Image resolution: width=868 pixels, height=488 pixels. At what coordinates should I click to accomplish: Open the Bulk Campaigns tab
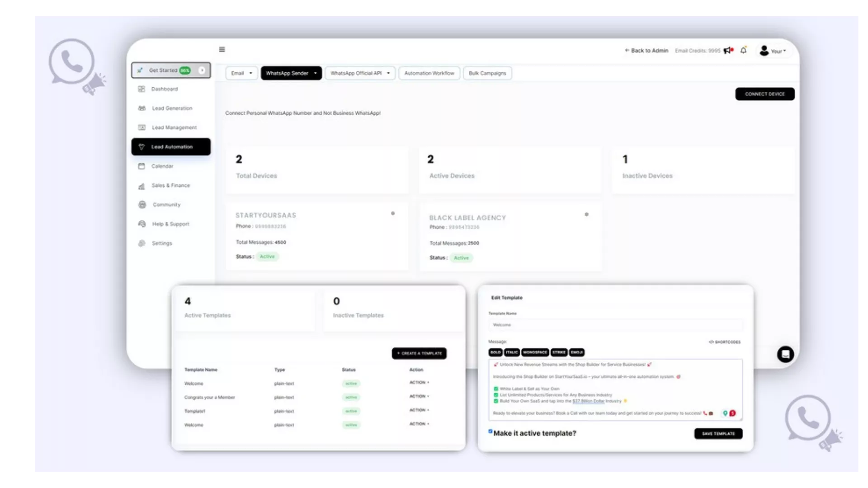(487, 73)
